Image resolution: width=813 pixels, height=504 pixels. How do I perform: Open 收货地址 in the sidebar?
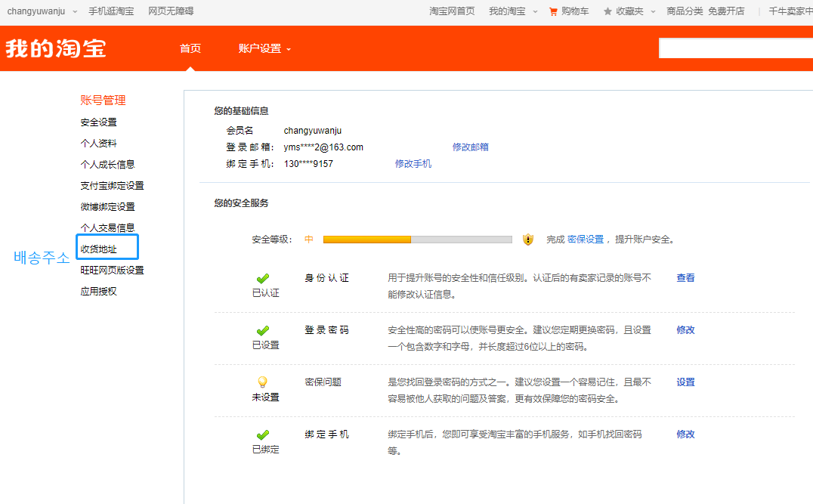(x=98, y=249)
